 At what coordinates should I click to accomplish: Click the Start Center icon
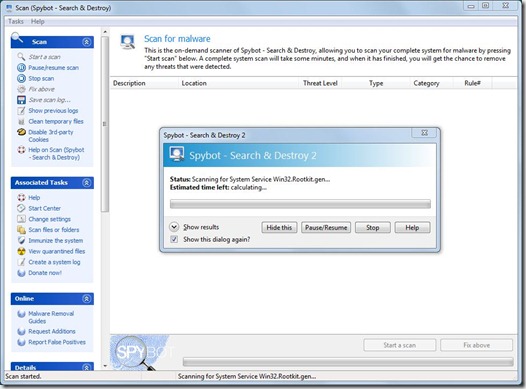point(21,208)
